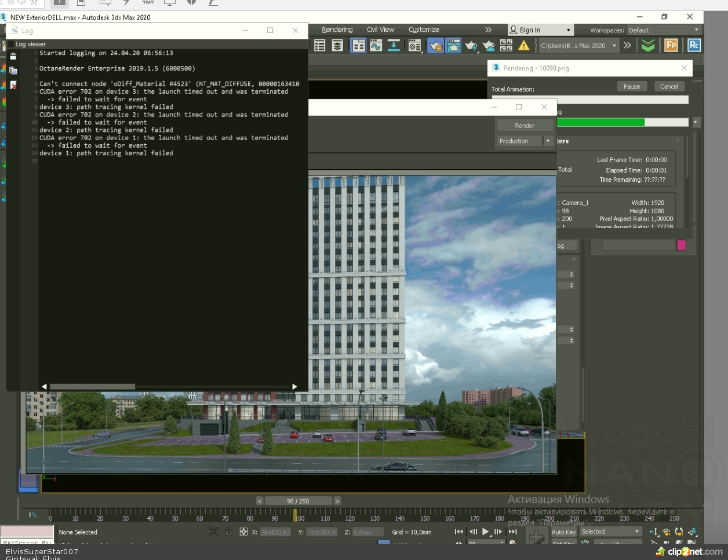The height and width of the screenshot is (560, 728).
Task: Click the Render button in the frame window
Action: tap(525, 125)
